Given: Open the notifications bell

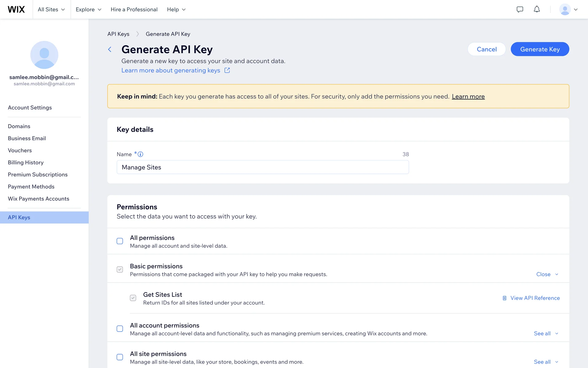Looking at the screenshot, I should 537,9.
